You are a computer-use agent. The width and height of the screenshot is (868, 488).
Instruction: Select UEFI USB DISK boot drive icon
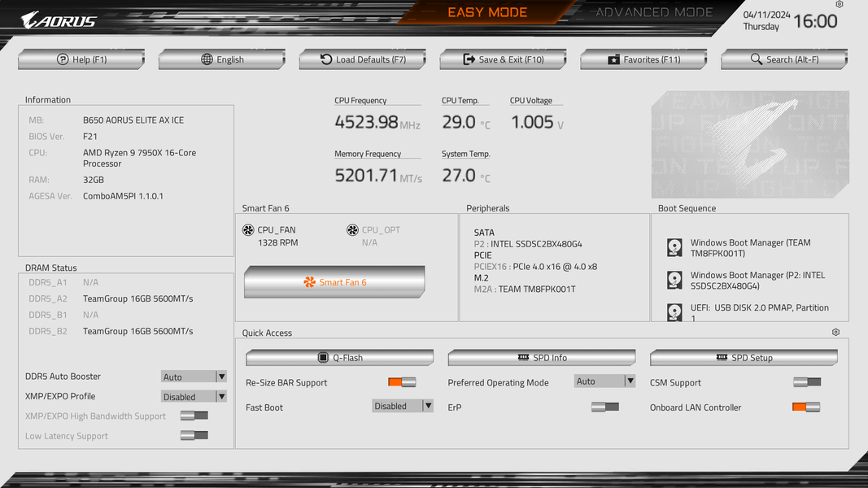[674, 312]
